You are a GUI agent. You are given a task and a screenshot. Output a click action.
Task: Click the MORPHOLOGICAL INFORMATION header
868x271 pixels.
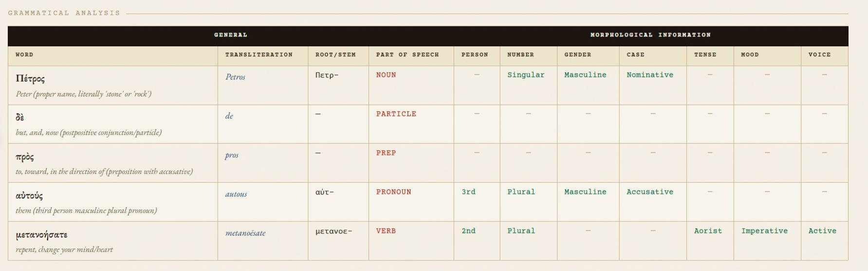[x=650, y=35]
